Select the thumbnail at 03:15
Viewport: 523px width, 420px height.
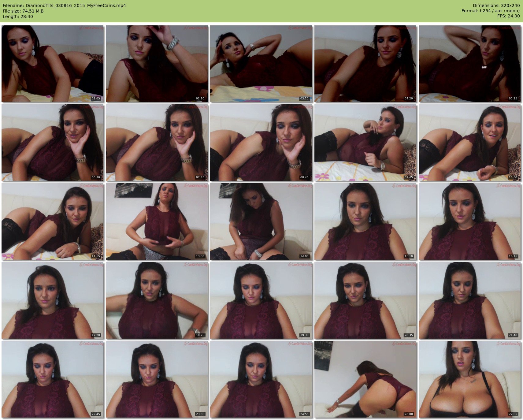[261, 64]
